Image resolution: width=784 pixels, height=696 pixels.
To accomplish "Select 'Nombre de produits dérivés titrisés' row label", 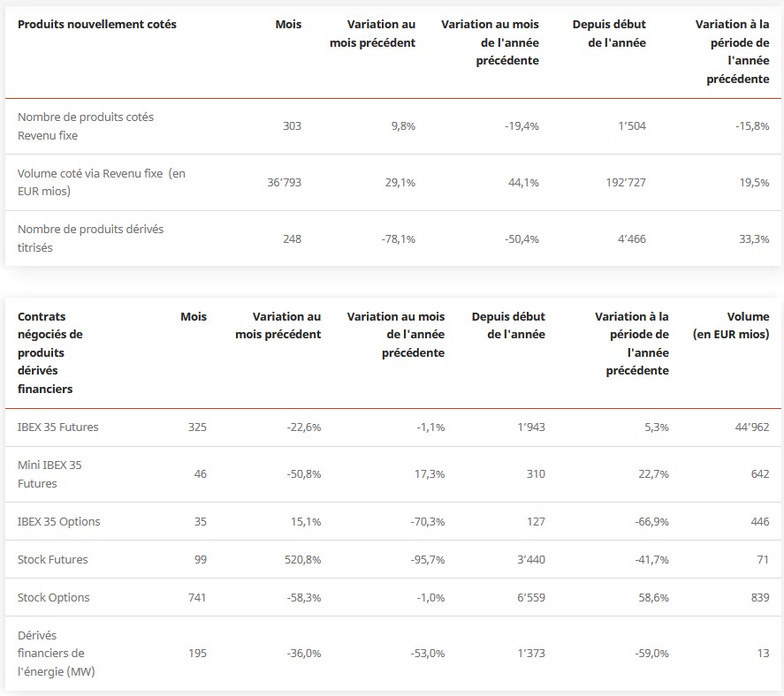I will coord(90,238).
